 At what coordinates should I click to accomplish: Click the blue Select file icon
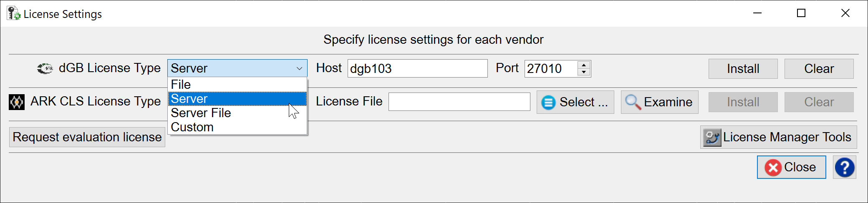tap(548, 102)
